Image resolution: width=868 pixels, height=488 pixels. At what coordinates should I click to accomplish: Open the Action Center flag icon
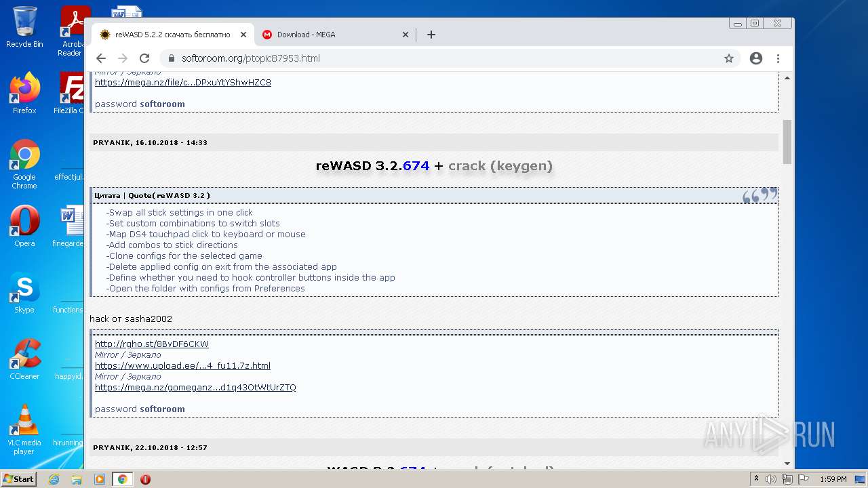[x=804, y=479]
